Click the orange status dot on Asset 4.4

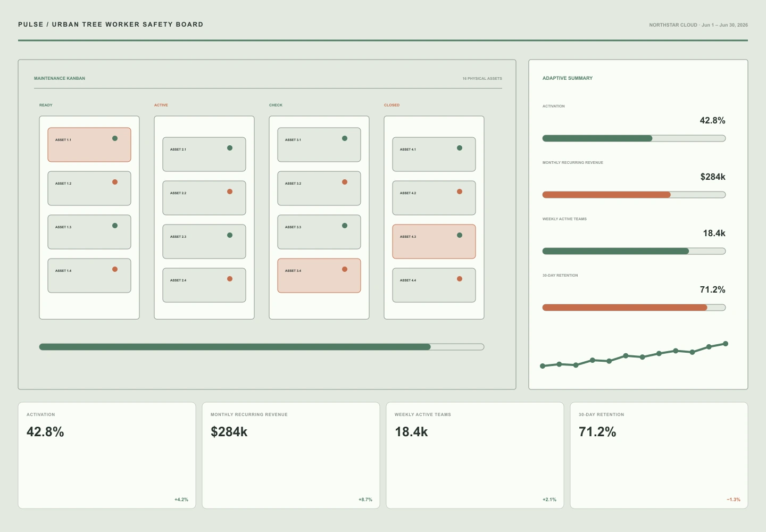click(460, 279)
